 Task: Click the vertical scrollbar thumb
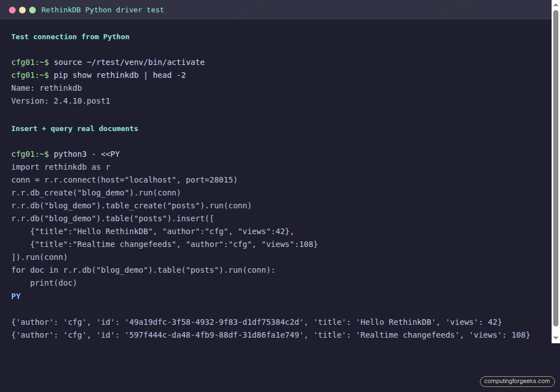click(556, 168)
